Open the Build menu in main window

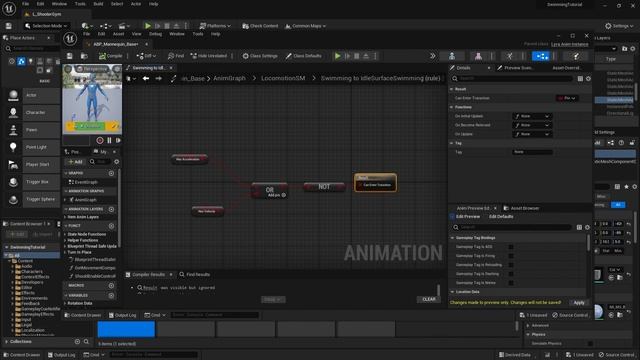(98, 4)
